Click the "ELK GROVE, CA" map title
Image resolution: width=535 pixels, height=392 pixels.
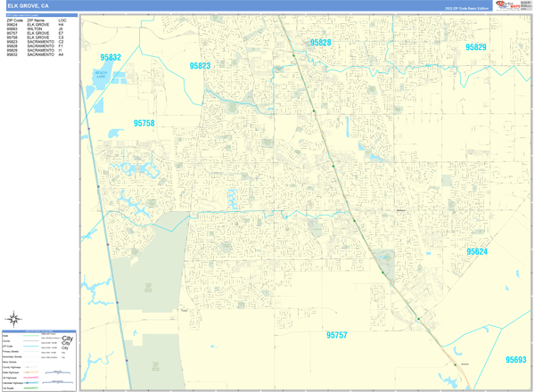[x=28, y=6]
